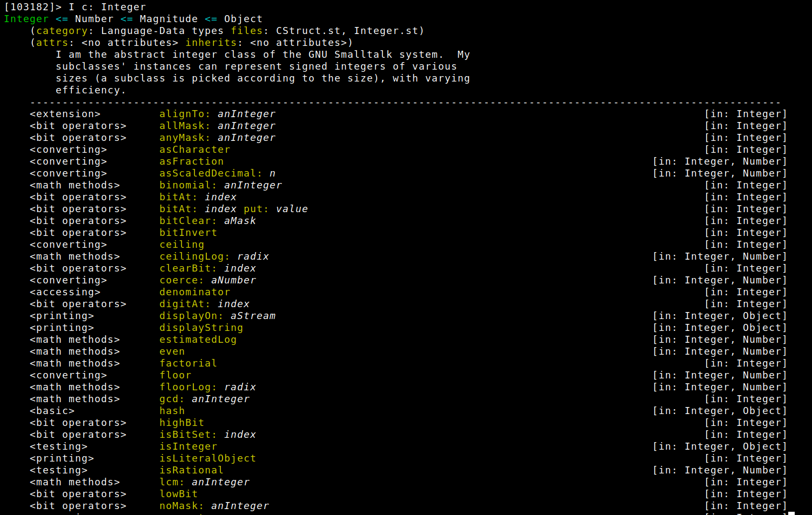This screenshot has width=812, height=515.
Task: Click the method 'hash'
Action: coord(172,411)
